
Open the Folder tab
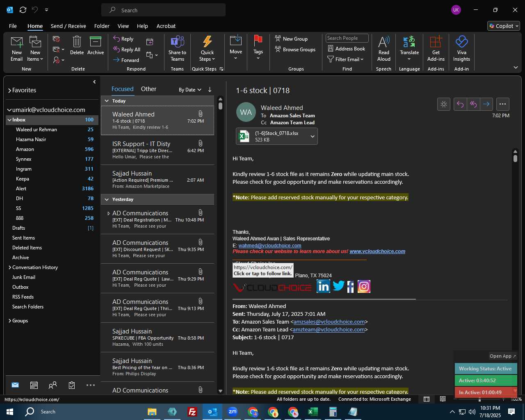coord(102,26)
